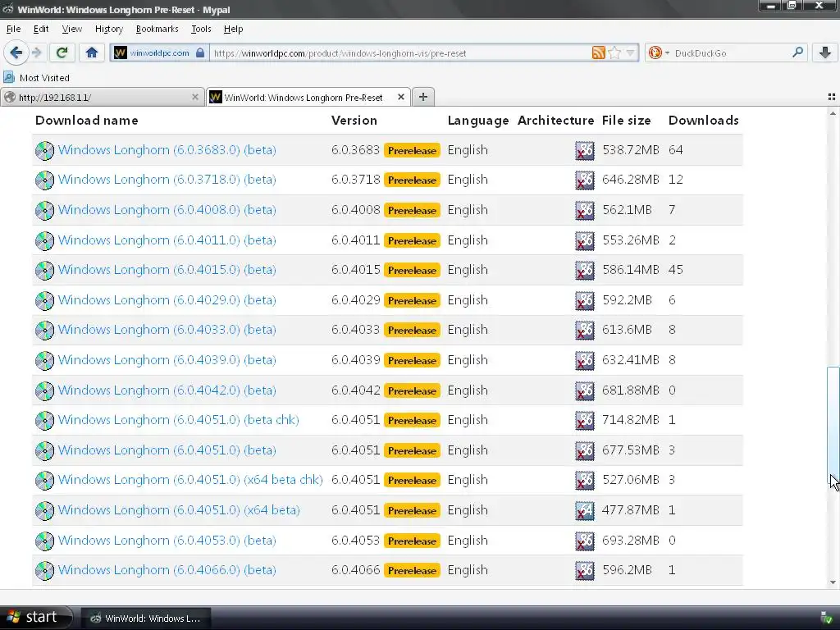Click the Download name column header

point(87,121)
